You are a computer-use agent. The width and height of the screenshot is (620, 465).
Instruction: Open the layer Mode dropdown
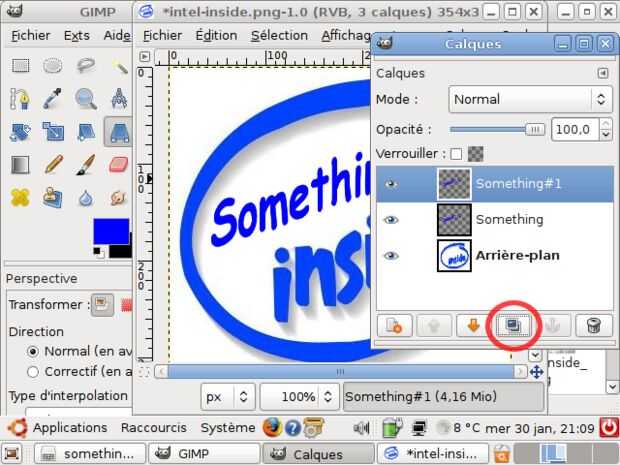531,99
